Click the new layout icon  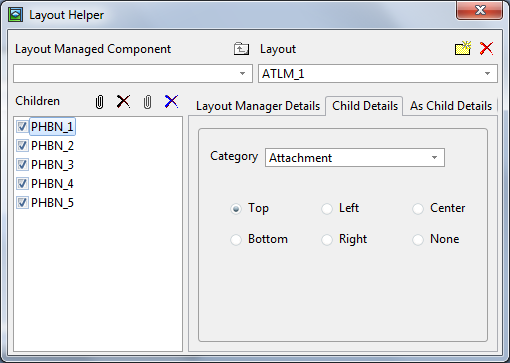463,48
